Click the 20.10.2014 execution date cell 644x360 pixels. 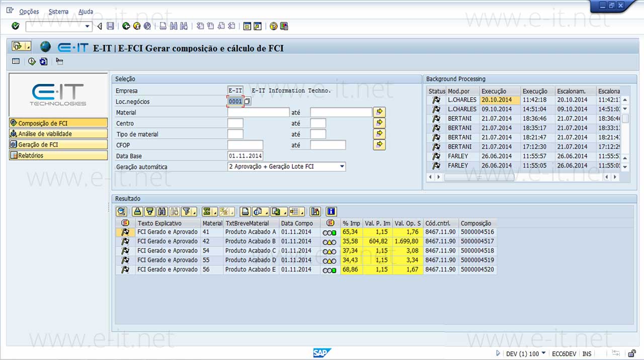(500, 100)
